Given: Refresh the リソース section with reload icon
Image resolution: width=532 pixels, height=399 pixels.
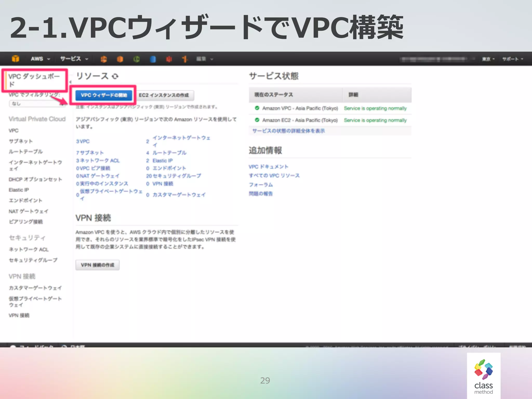Looking at the screenshot, I should click(x=115, y=76).
